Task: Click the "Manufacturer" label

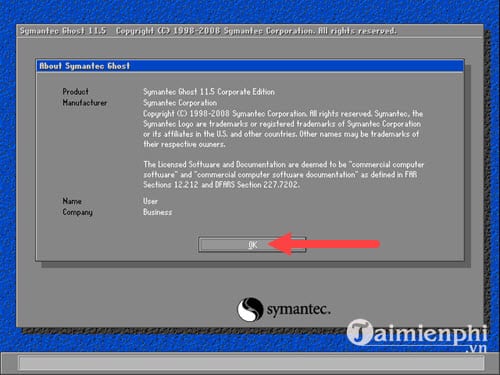Action: tap(85, 103)
